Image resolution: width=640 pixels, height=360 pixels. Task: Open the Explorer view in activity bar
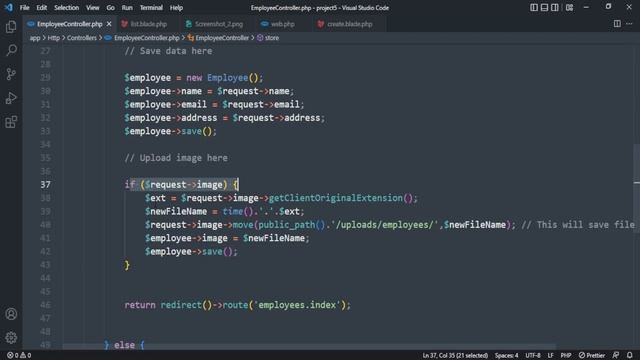click(11, 27)
